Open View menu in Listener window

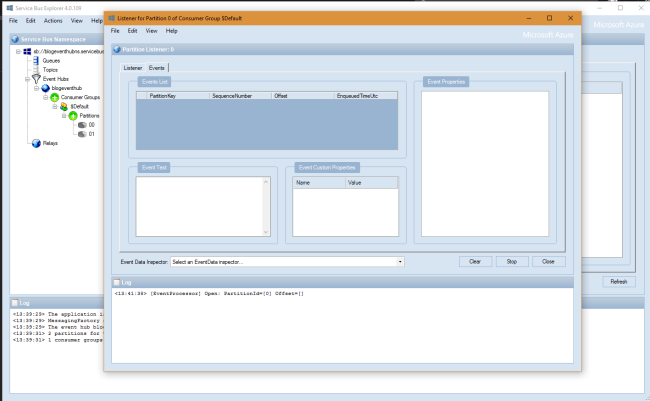[151, 31]
